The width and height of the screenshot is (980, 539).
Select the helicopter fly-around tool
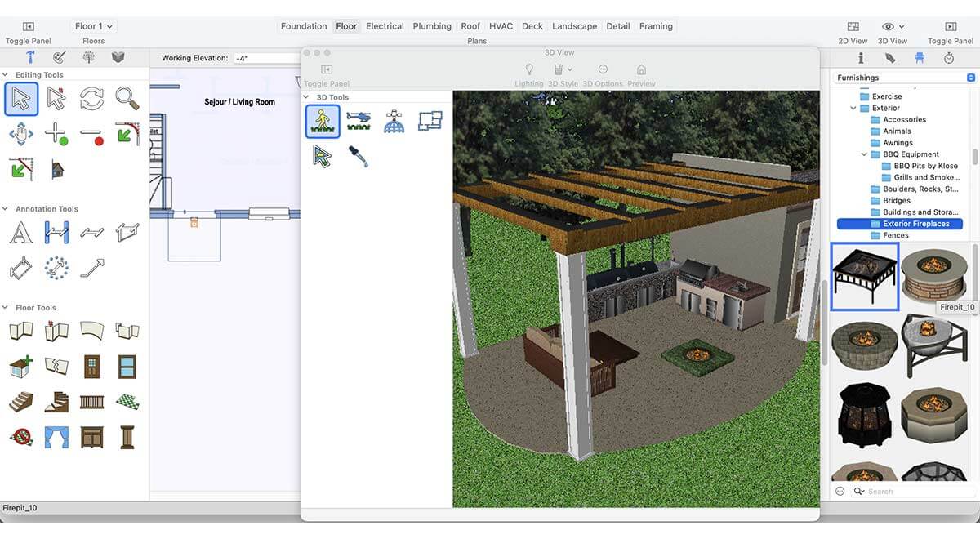tap(359, 122)
